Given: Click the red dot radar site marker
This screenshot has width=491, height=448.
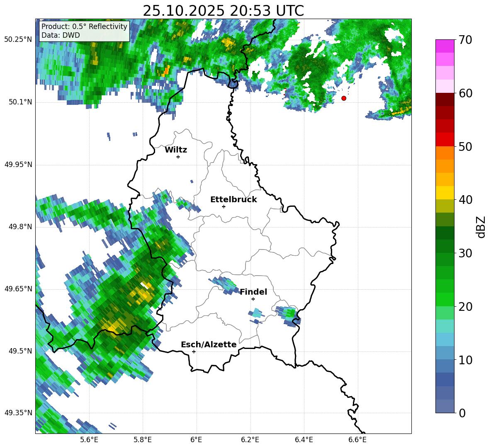Looking at the screenshot, I should coord(344,98).
